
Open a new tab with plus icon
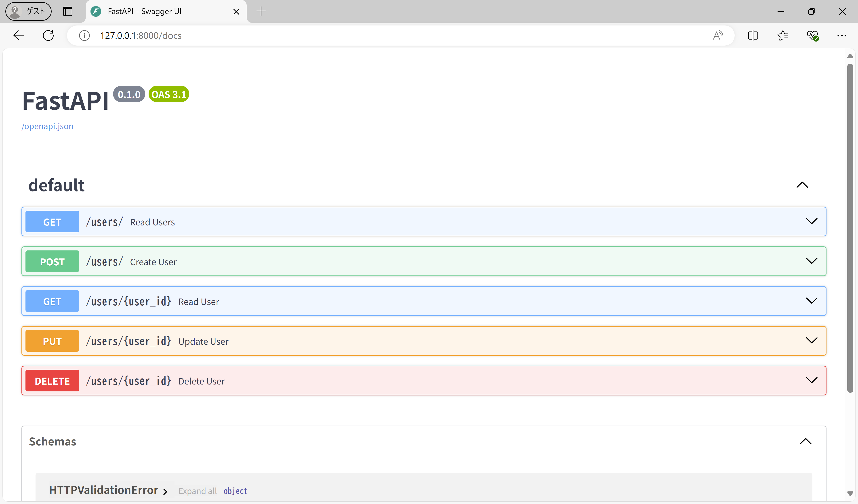pos(261,11)
